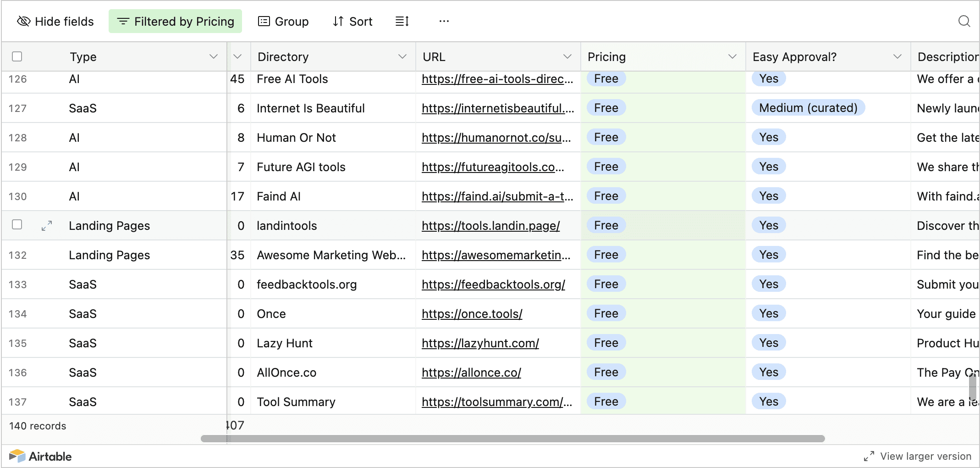Screen dimensions: 980x468
Task: Open the Type column dropdown arrow
Action: click(x=213, y=56)
